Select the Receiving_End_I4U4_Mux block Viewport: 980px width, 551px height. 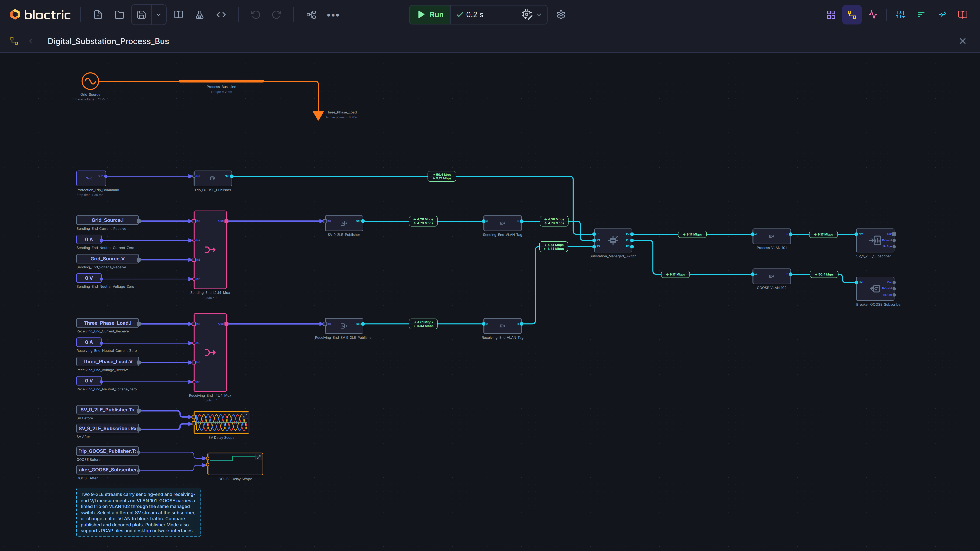[x=210, y=352]
